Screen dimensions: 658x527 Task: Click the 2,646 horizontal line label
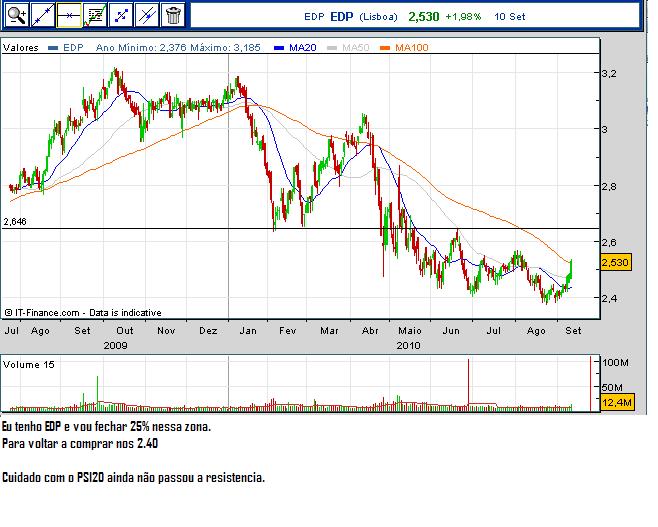tap(15, 222)
